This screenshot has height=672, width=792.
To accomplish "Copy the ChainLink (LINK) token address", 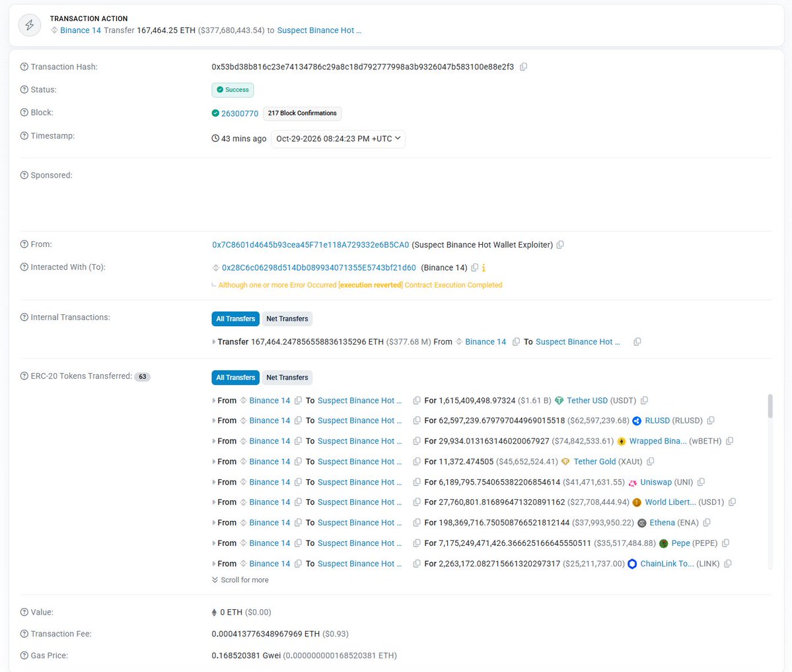I will [728, 564].
